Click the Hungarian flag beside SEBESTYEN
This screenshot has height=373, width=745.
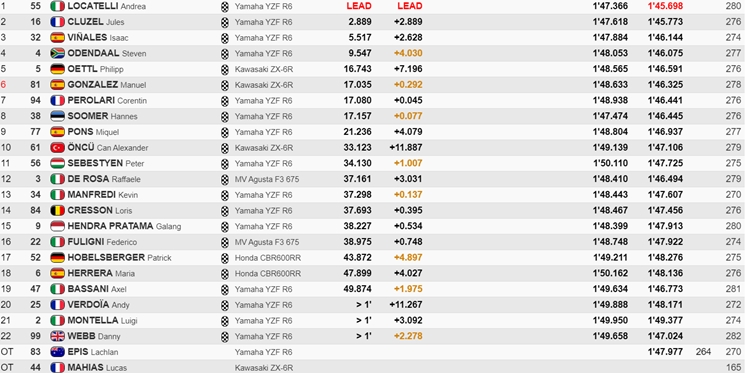click(57, 163)
